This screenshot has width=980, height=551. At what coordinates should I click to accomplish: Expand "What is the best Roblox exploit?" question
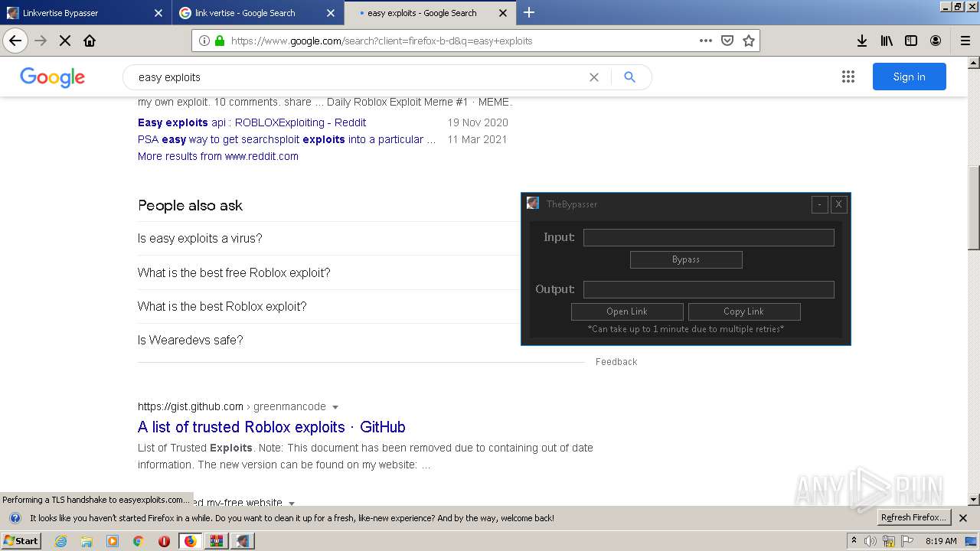(222, 306)
